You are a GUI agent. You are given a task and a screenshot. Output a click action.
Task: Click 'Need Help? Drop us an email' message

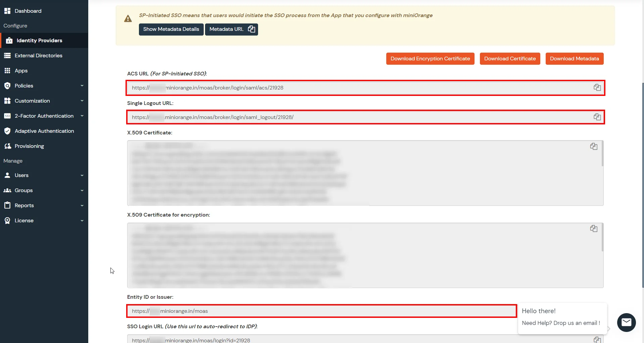pos(561,323)
